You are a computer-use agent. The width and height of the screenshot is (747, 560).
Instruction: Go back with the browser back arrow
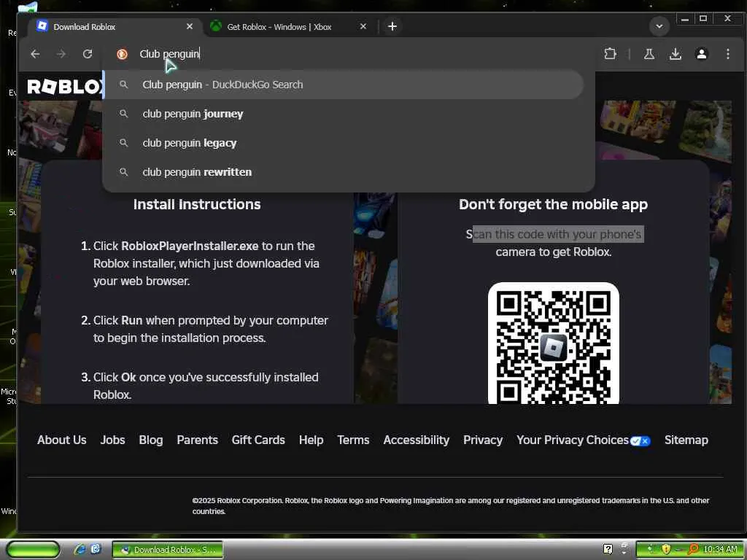[x=35, y=54]
